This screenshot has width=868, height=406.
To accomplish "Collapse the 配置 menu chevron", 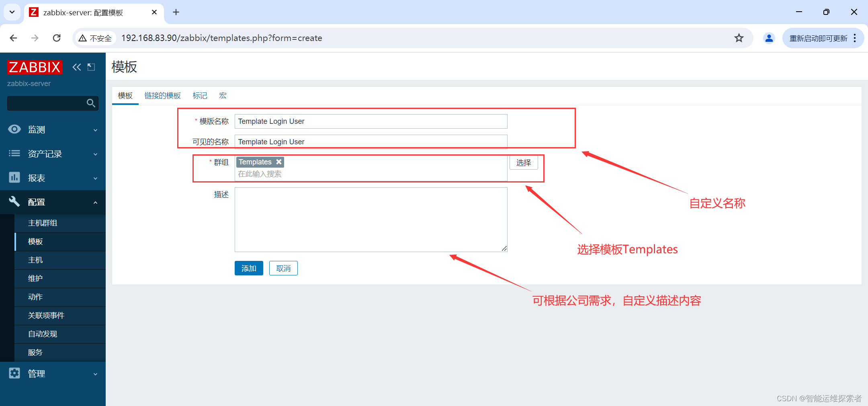I will 95,202.
